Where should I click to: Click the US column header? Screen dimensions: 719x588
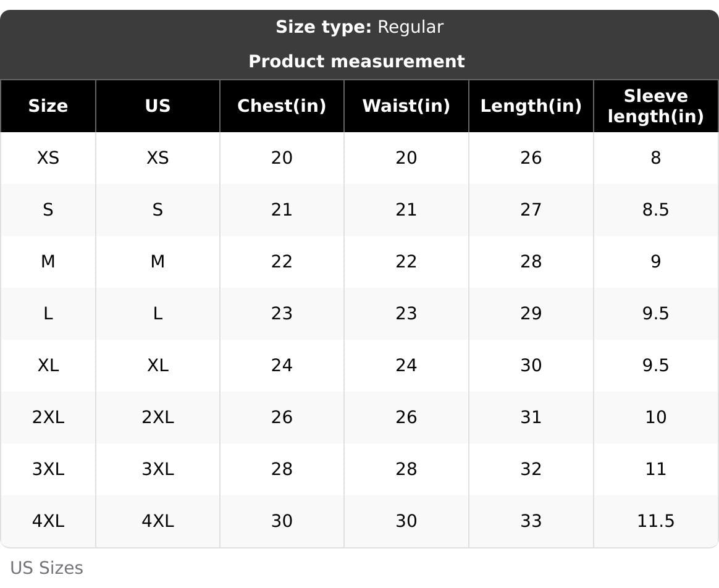click(158, 106)
